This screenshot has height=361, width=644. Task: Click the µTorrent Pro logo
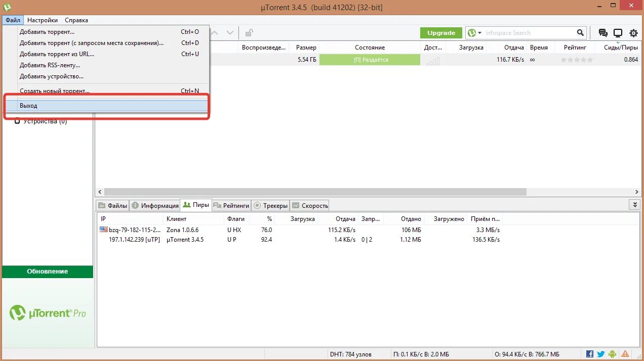tap(48, 313)
